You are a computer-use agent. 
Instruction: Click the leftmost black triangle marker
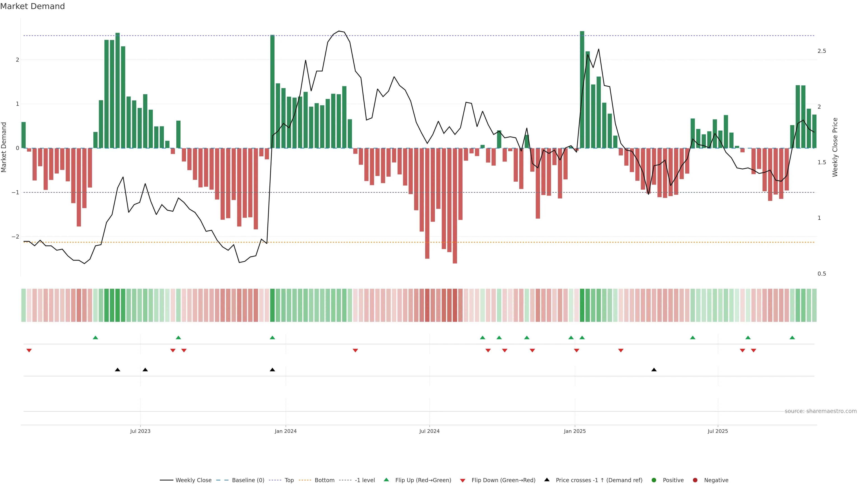coord(117,370)
